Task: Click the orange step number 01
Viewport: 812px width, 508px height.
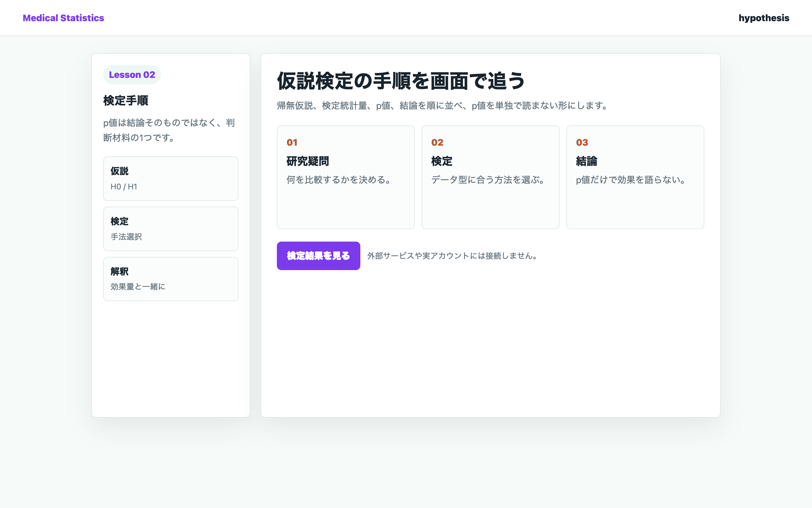Action: [x=292, y=143]
